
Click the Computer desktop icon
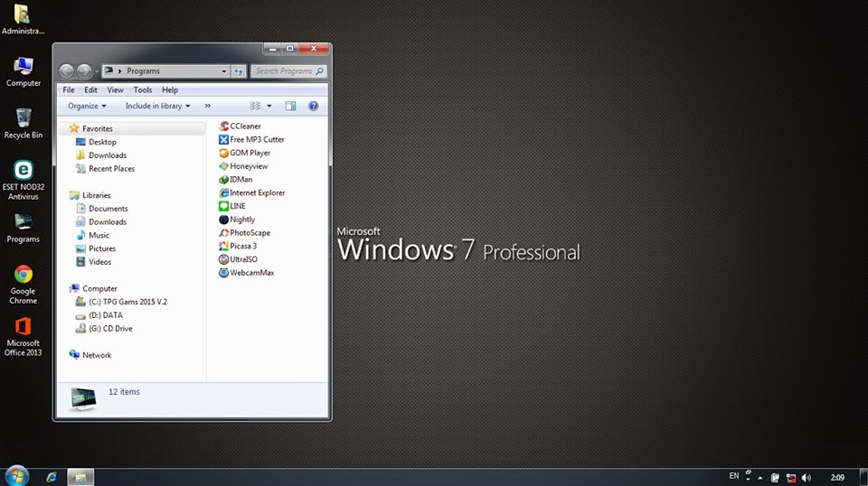click(x=24, y=72)
